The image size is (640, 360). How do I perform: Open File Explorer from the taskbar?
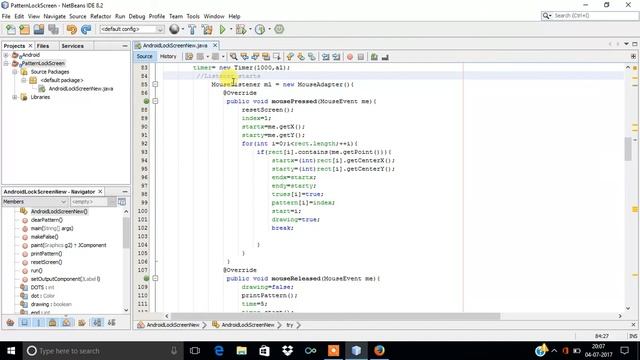pyautogui.click(x=241, y=351)
